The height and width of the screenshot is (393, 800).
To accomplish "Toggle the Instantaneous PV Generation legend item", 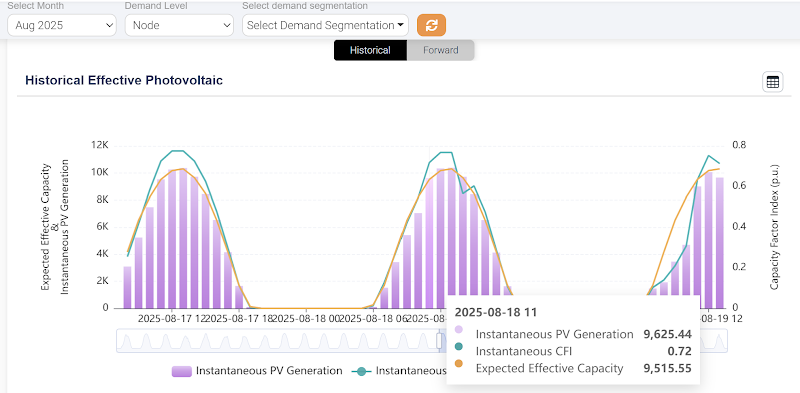I will 257,371.
